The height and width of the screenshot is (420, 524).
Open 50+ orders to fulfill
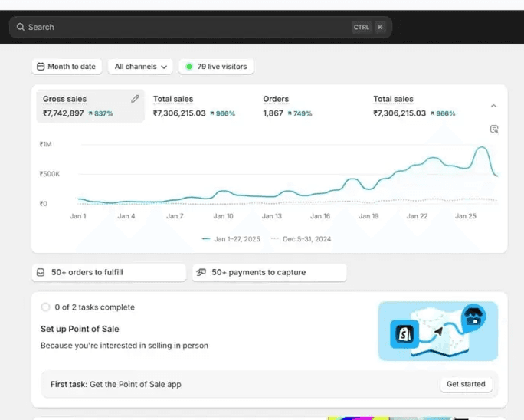pos(109,272)
